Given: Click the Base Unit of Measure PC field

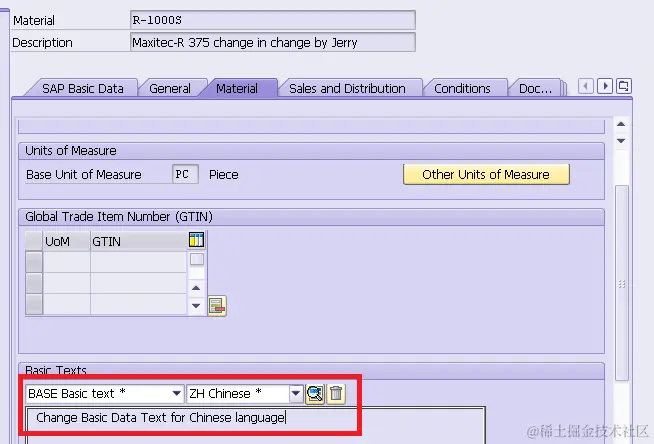Looking at the screenshot, I should click(x=185, y=174).
